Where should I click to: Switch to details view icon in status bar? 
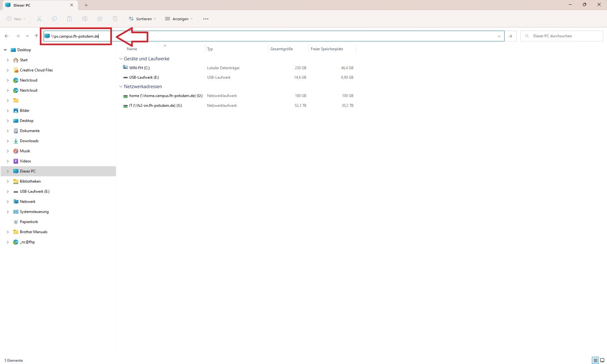click(x=595, y=360)
